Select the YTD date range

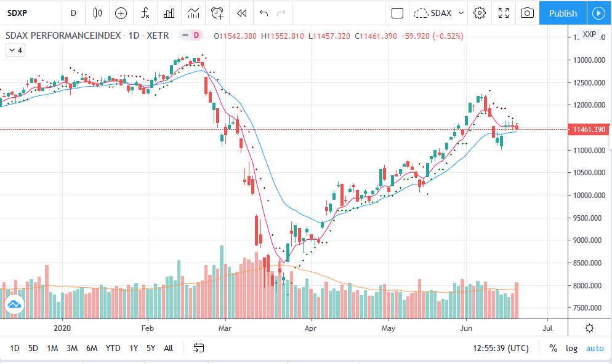pos(113,348)
